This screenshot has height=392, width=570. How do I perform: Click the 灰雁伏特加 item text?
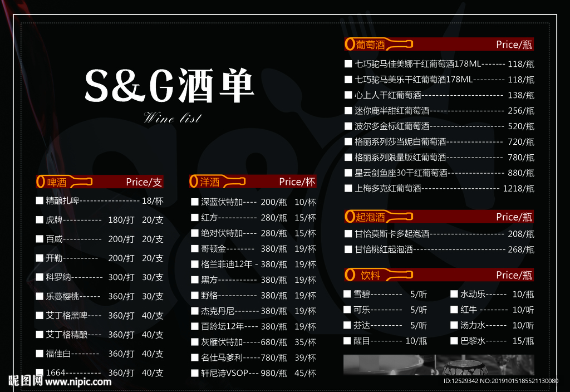coord(222,342)
